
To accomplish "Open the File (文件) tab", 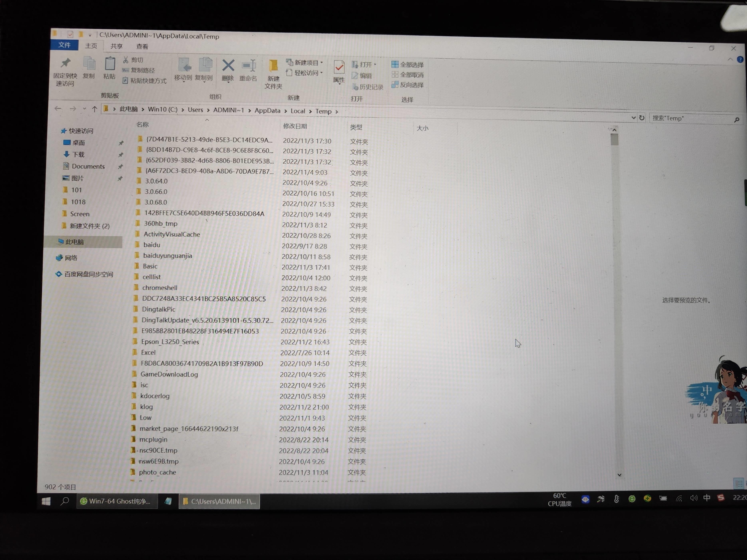I will click(x=64, y=45).
